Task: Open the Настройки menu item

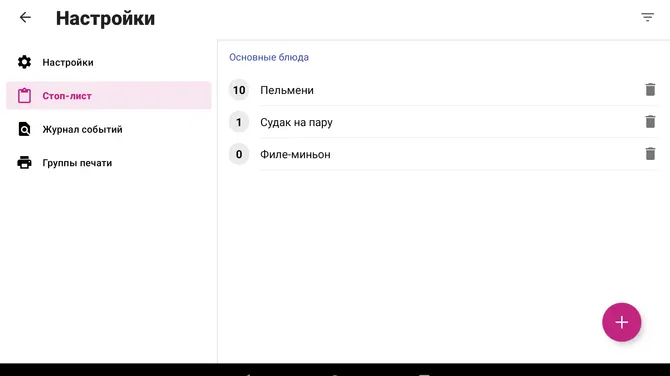Action: pos(109,62)
